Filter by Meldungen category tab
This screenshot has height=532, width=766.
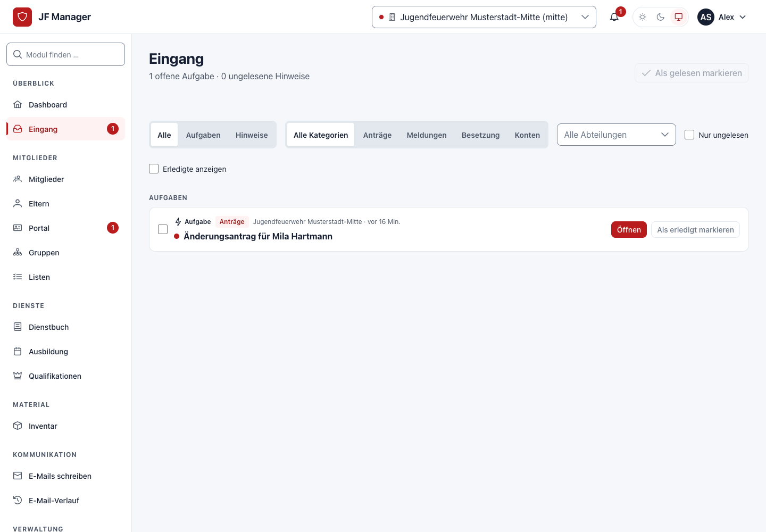(x=427, y=135)
